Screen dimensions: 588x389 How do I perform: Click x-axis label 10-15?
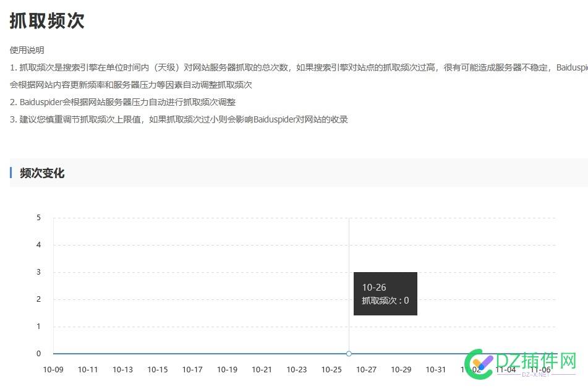pos(158,369)
